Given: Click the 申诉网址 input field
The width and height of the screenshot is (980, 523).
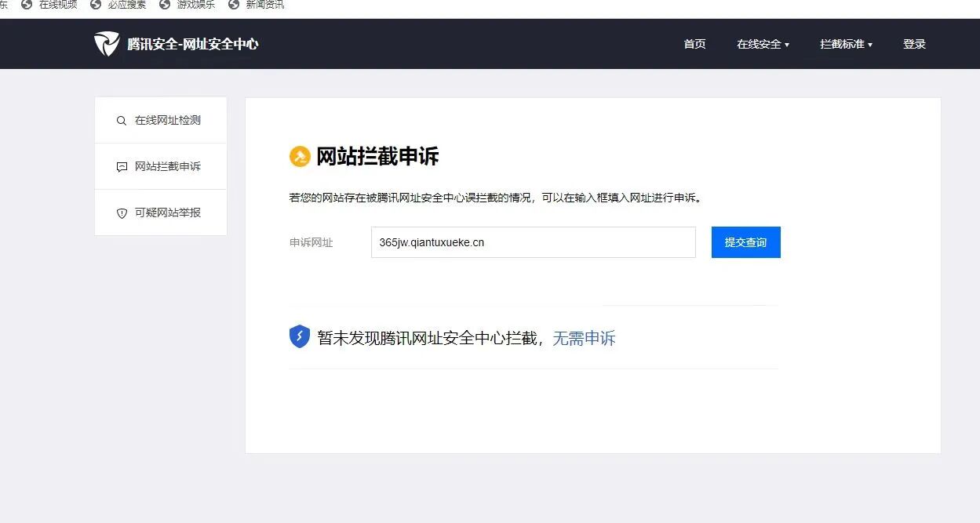Looking at the screenshot, I should [534, 242].
